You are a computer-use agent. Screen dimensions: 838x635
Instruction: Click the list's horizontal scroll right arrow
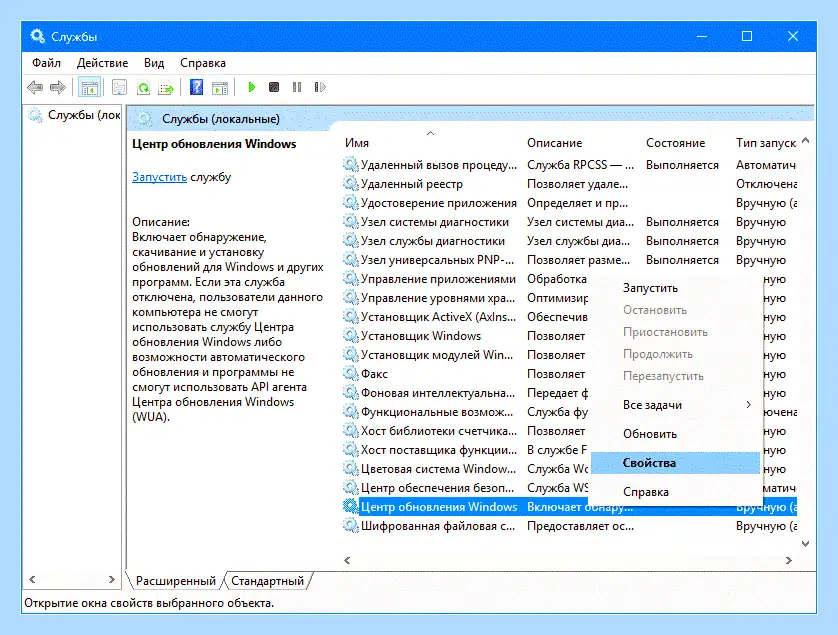point(789,560)
